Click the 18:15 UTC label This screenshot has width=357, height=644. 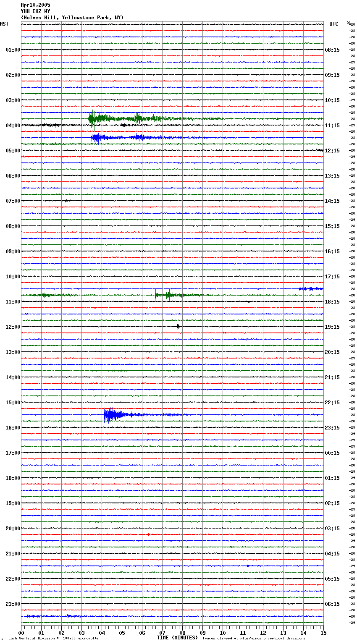coord(332,302)
